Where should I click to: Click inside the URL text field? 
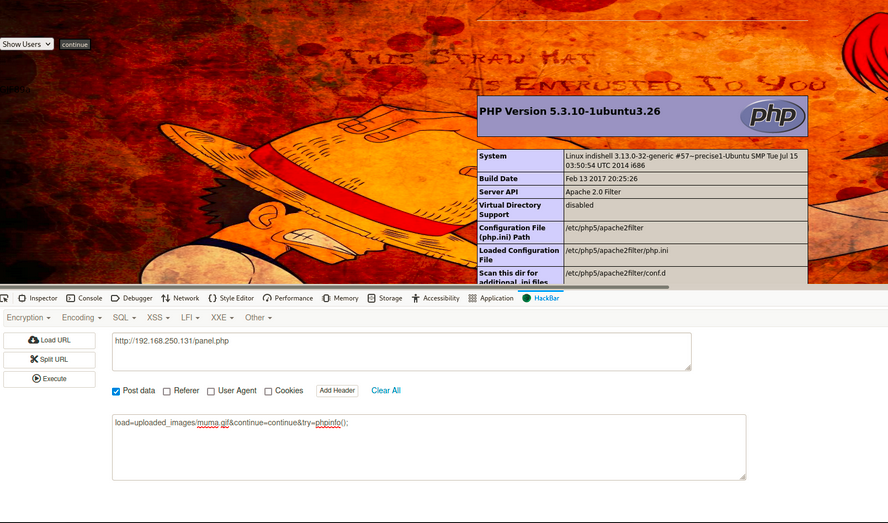pos(402,352)
